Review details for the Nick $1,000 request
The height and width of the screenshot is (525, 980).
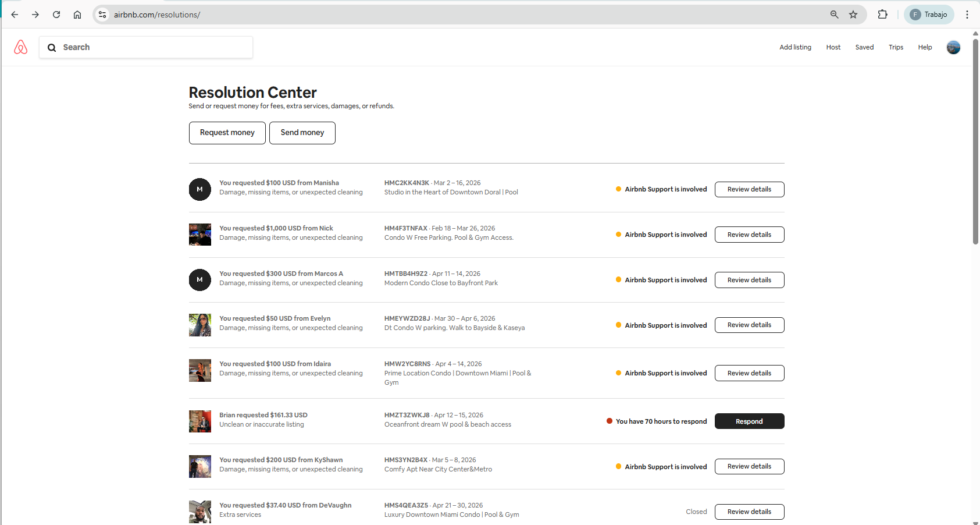tap(749, 235)
